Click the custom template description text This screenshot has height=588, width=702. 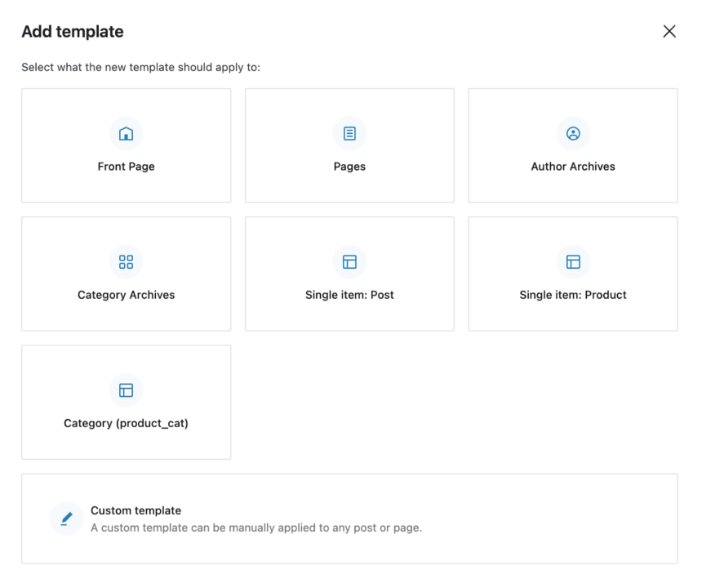click(256, 528)
